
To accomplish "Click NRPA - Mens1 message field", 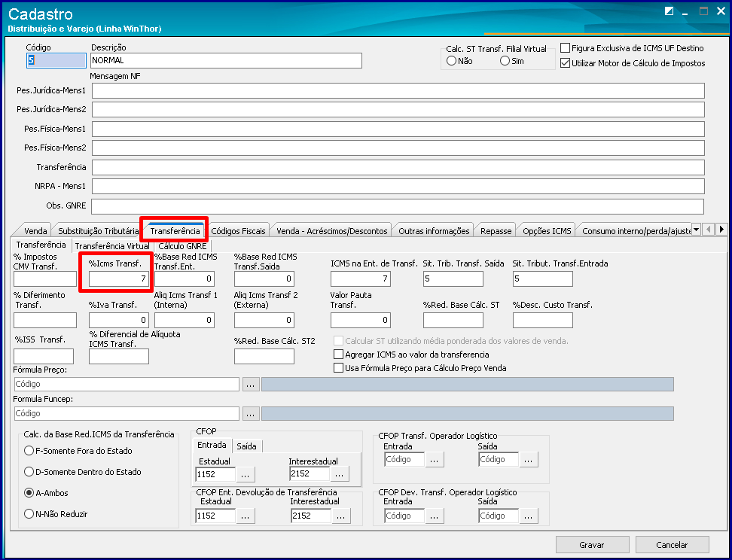I will [x=398, y=186].
